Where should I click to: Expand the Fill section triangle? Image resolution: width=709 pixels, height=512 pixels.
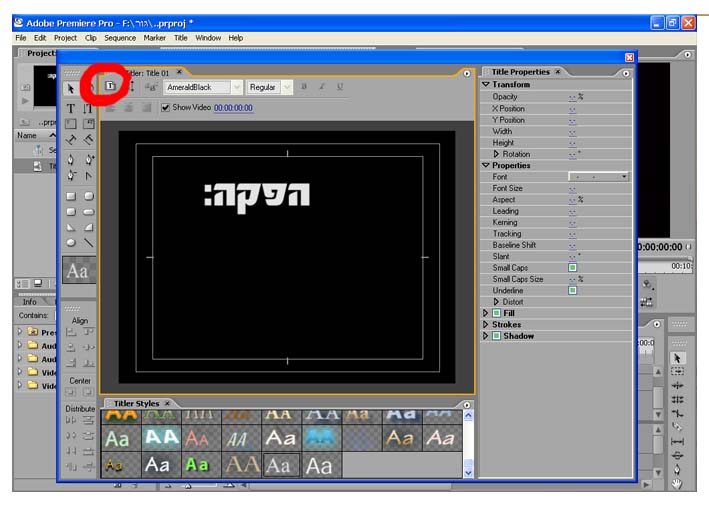486,313
